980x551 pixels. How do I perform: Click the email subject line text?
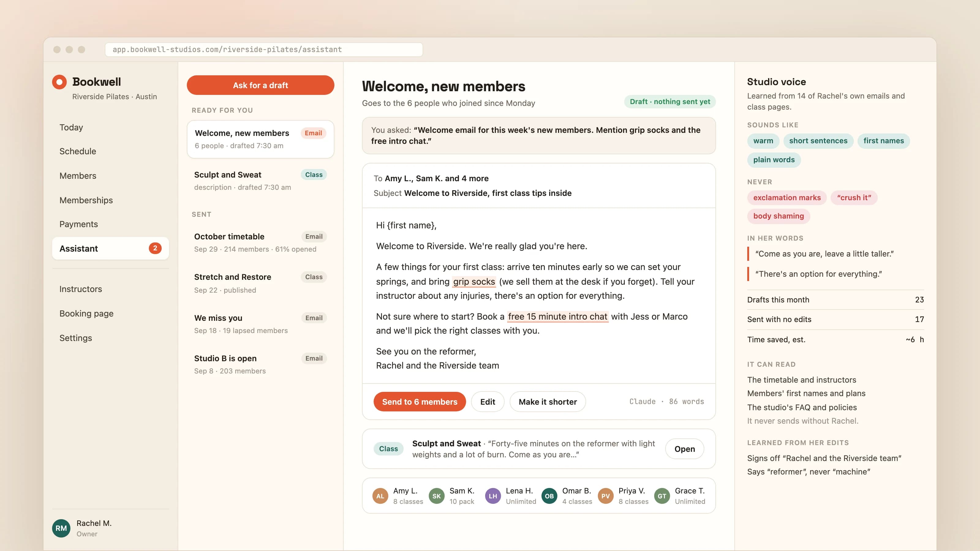488,193
